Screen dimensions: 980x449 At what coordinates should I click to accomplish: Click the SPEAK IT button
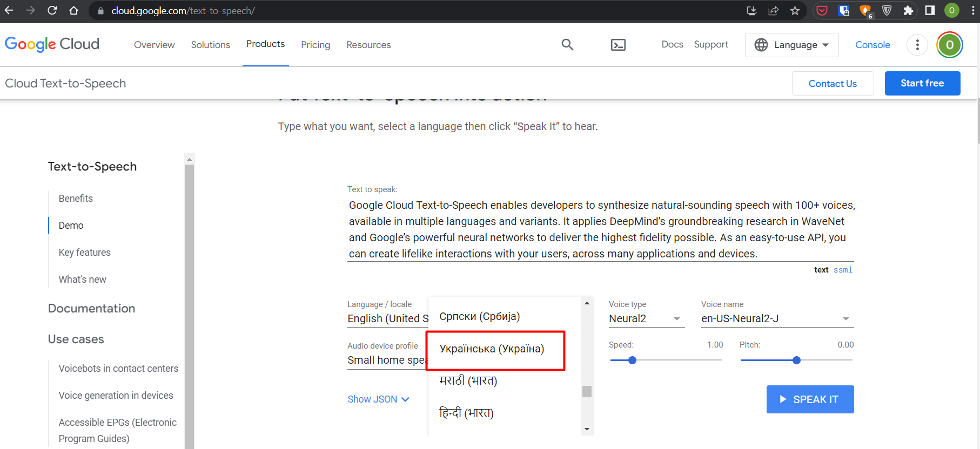810,399
